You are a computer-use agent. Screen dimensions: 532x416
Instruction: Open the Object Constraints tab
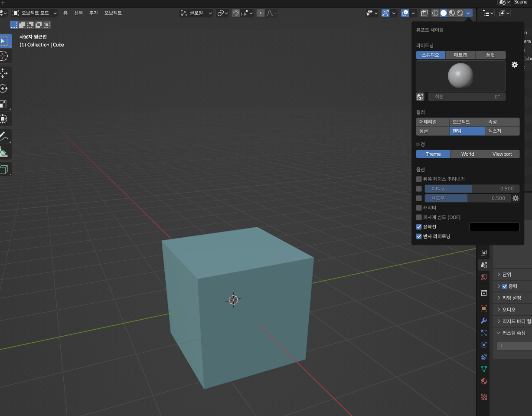484,357
